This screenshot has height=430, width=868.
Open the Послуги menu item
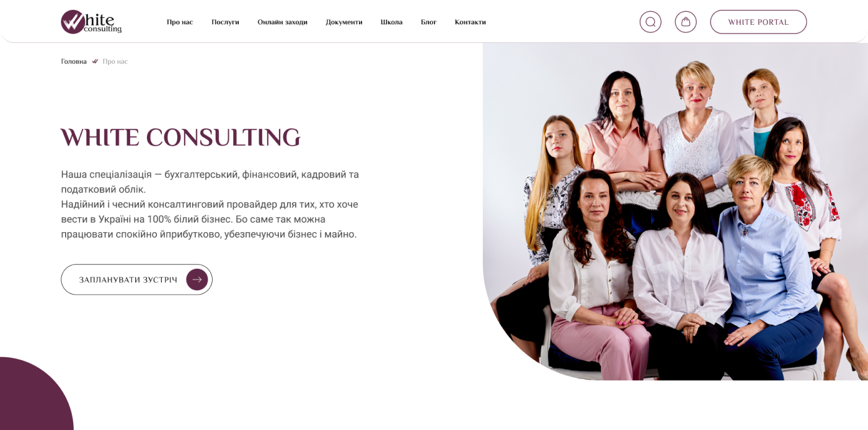point(225,22)
